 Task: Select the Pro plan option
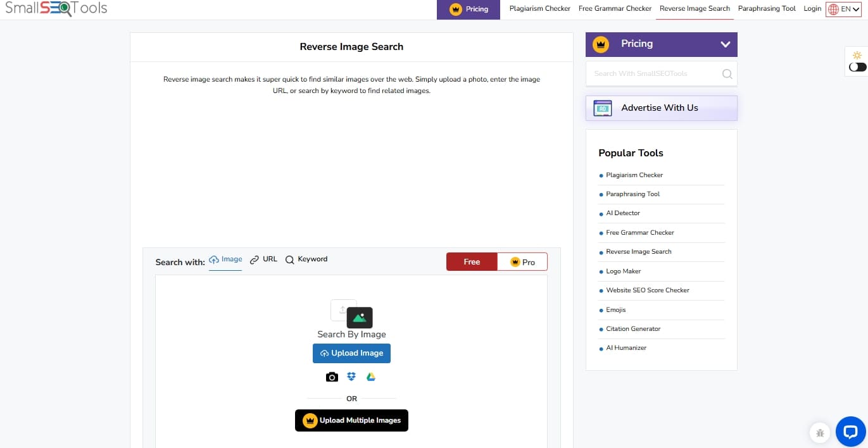coord(522,262)
